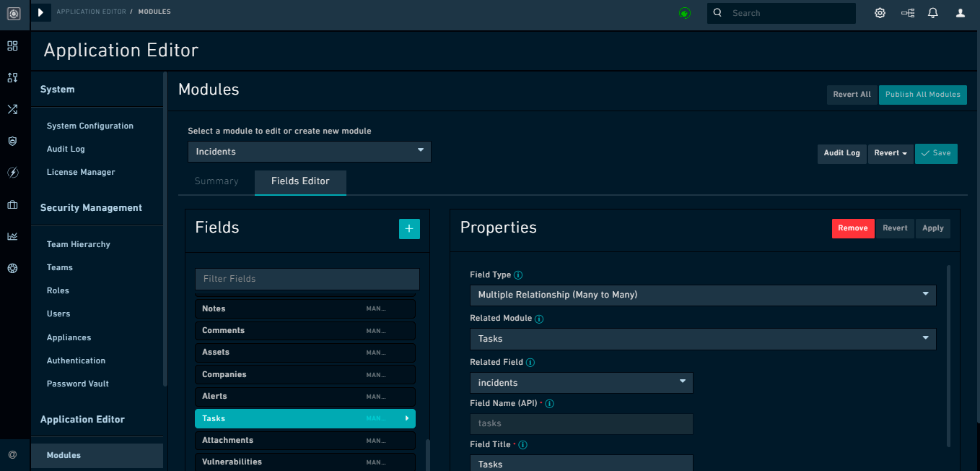Viewport: 980px width, 471px height.
Task: Click the green connection status indicator
Action: 684,13
